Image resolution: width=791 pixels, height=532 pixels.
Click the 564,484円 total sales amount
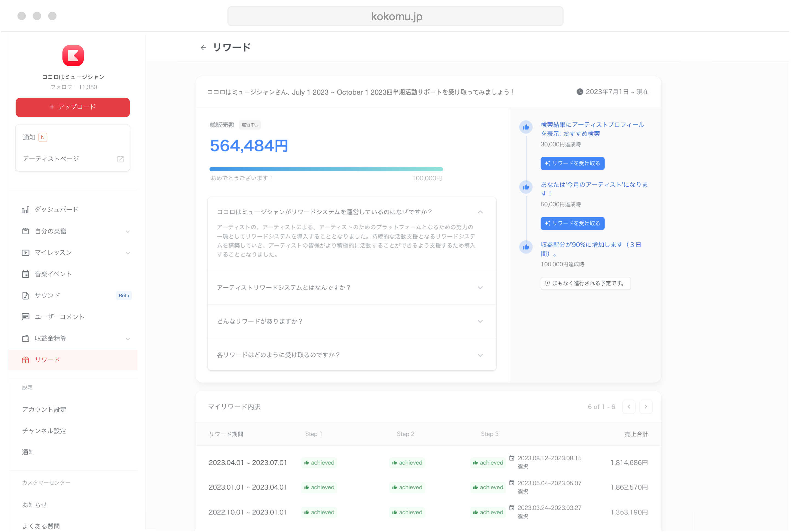249,146
